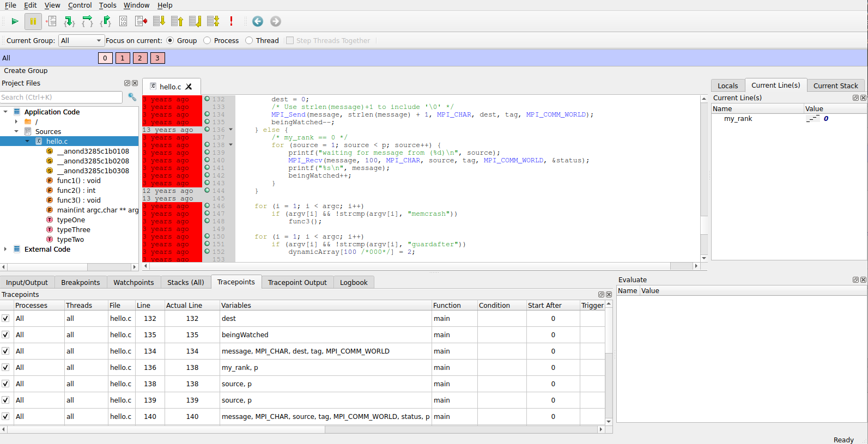Select process 0 button
Viewport: 868px width, 444px height.
click(x=105, y=58)
